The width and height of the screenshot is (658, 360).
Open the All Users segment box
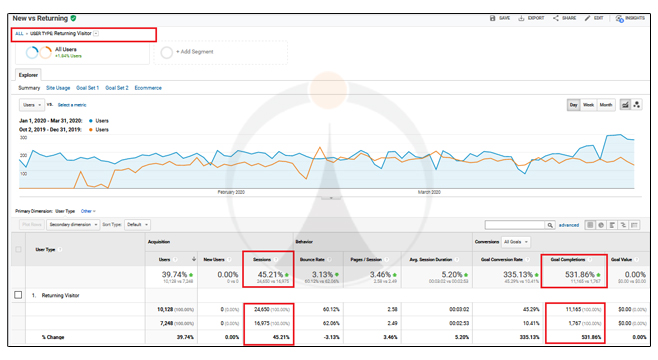pos(82,53)
